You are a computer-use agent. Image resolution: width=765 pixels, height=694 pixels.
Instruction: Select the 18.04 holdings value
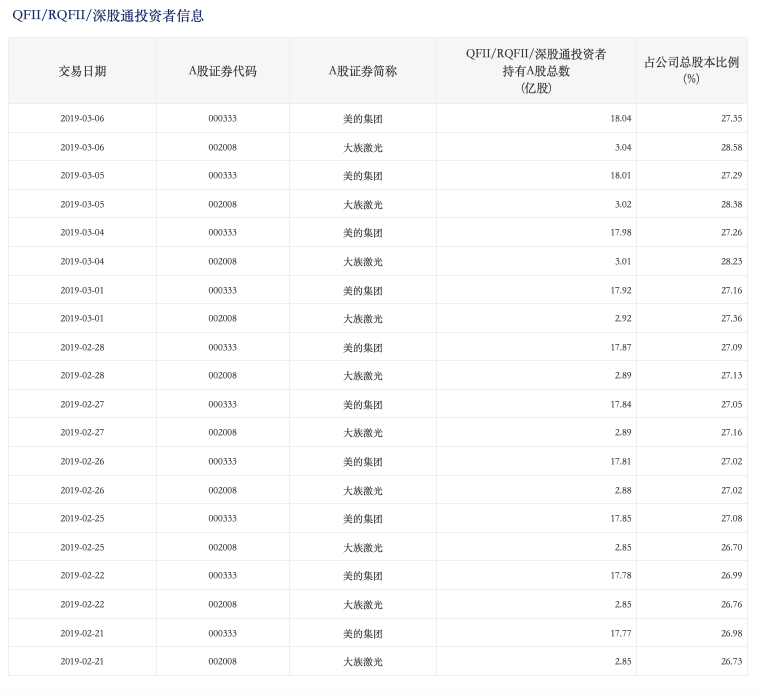point(621,119)
